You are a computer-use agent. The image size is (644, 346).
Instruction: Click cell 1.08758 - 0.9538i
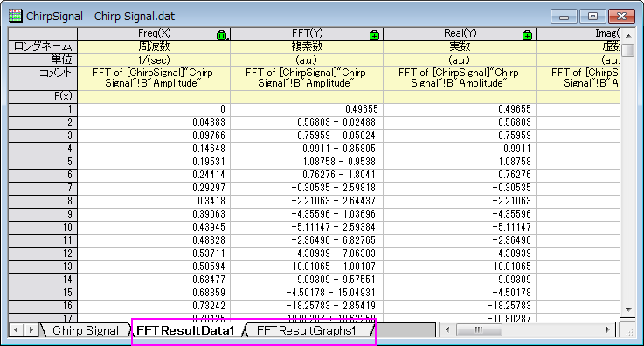click(307, 162)
